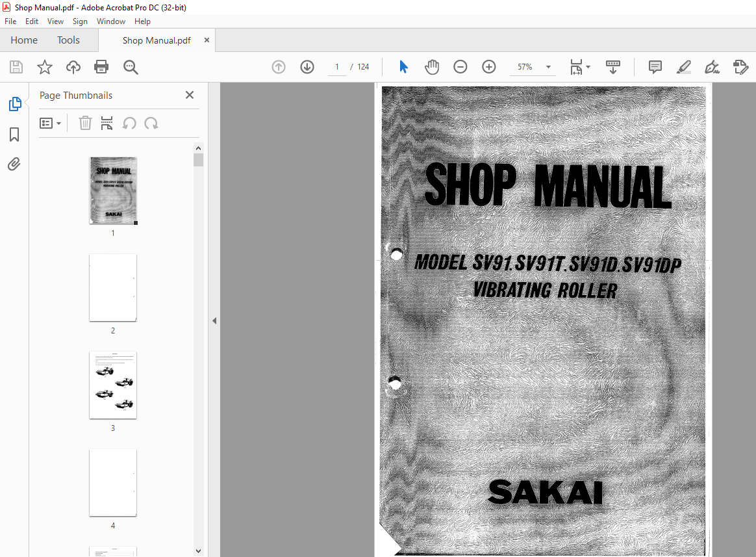Screen dimensions: 756x557
Task: Click the insert pages icon in thumbnails
Action: pos(107,123)
